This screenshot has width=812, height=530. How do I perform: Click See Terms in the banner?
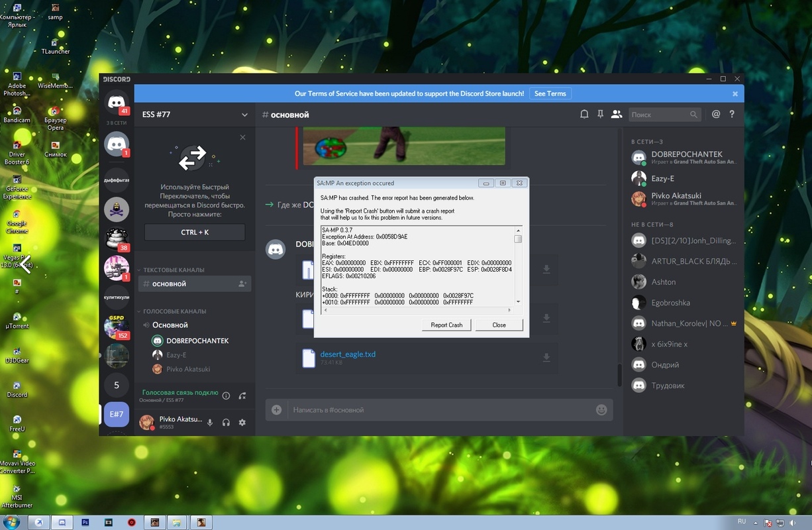(550, 94)
